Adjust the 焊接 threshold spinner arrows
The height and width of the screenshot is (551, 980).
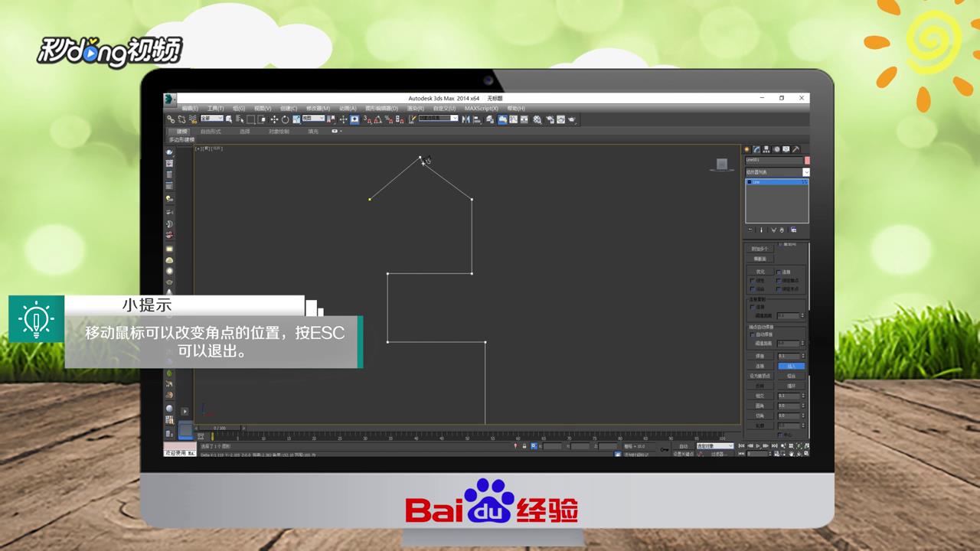pyautogui.click(x=802, y=356)
